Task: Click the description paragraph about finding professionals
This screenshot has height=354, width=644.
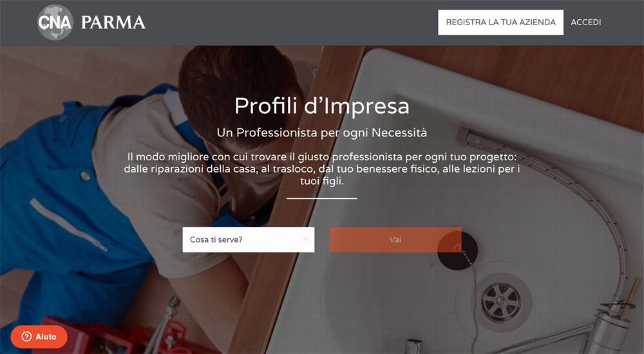Action: click(322, 169)
